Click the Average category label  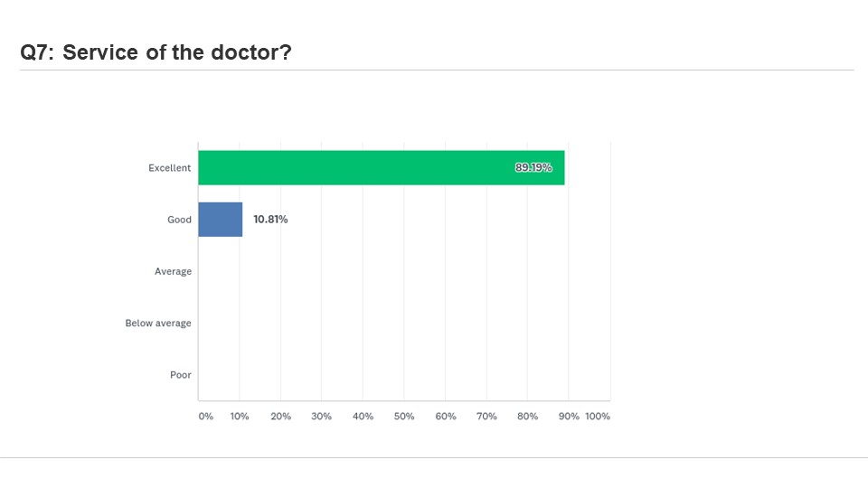point(174,271)
